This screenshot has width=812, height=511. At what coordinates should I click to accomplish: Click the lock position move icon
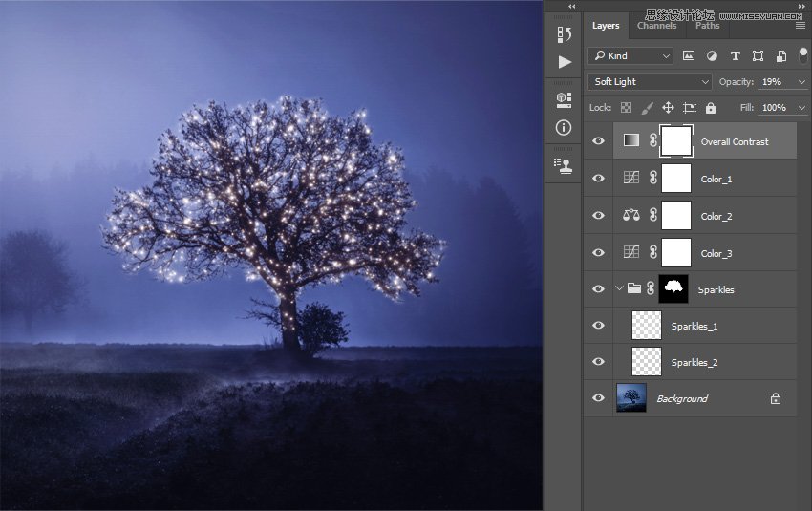tap(668, 108)
